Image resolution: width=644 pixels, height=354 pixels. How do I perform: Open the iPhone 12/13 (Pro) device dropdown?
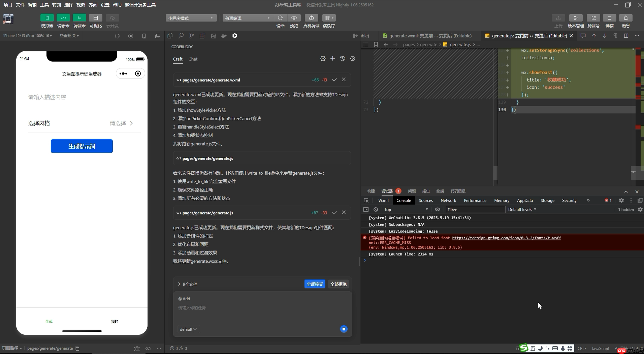[27, 36]
